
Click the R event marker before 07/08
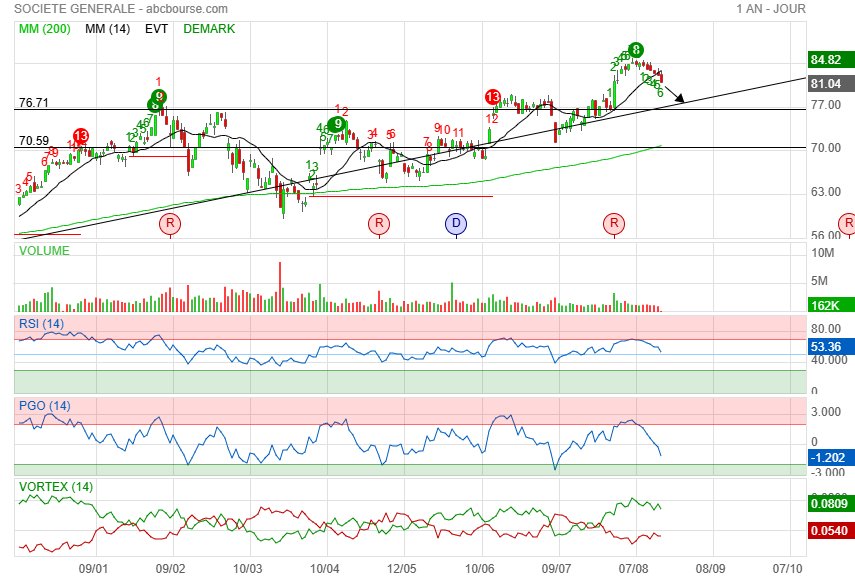tap(614, 224)
